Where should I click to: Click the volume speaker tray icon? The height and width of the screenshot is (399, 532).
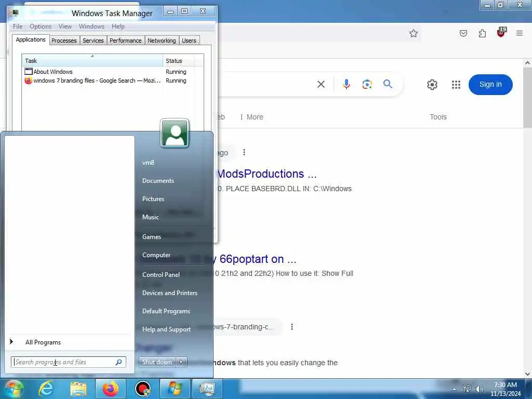point(480,389)
